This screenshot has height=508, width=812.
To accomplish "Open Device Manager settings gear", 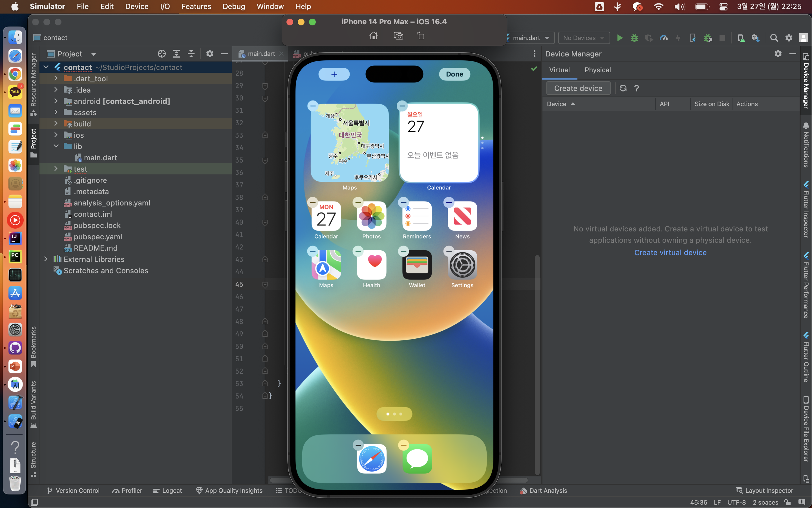I will (x=778, y=54).
